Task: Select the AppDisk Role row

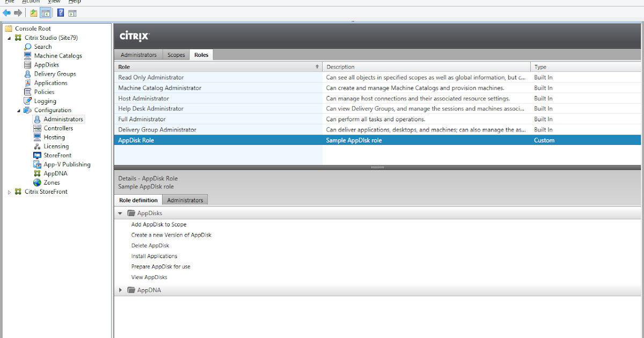Action: [x=215, y=140]
